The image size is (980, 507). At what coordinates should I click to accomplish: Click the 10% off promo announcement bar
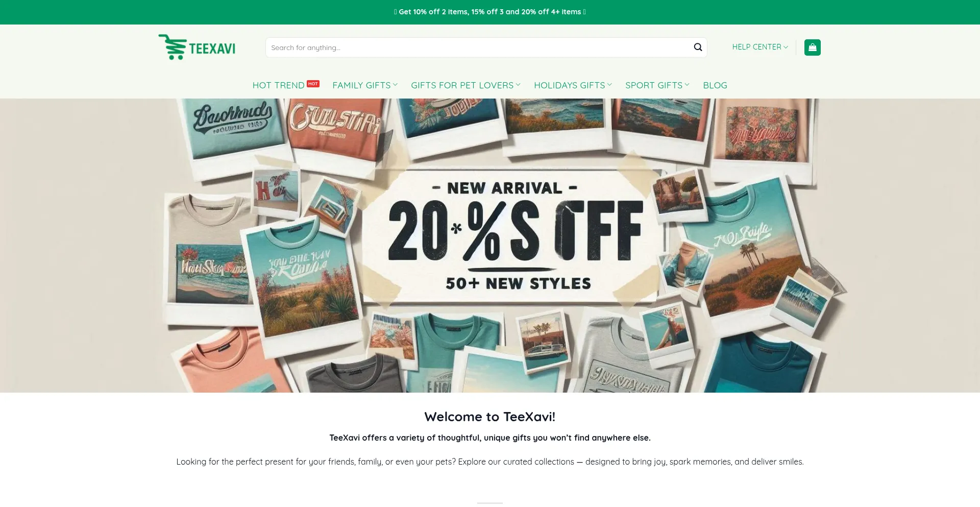pos(490,12)
